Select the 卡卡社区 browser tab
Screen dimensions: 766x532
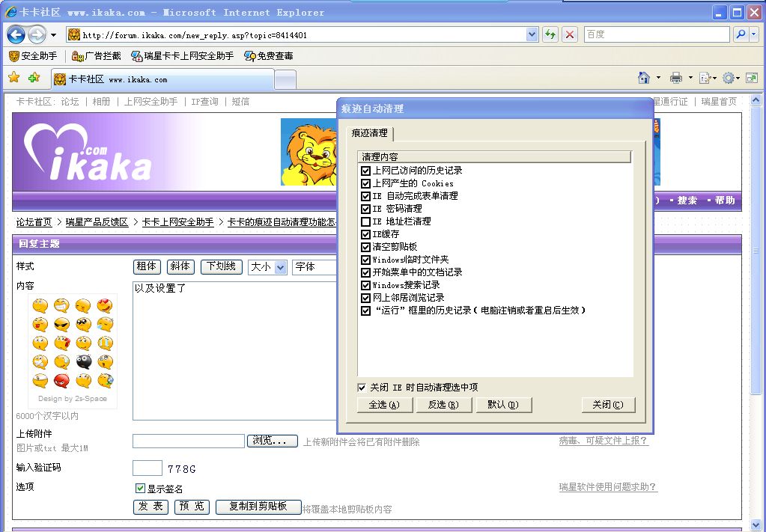tap(162, 79)
